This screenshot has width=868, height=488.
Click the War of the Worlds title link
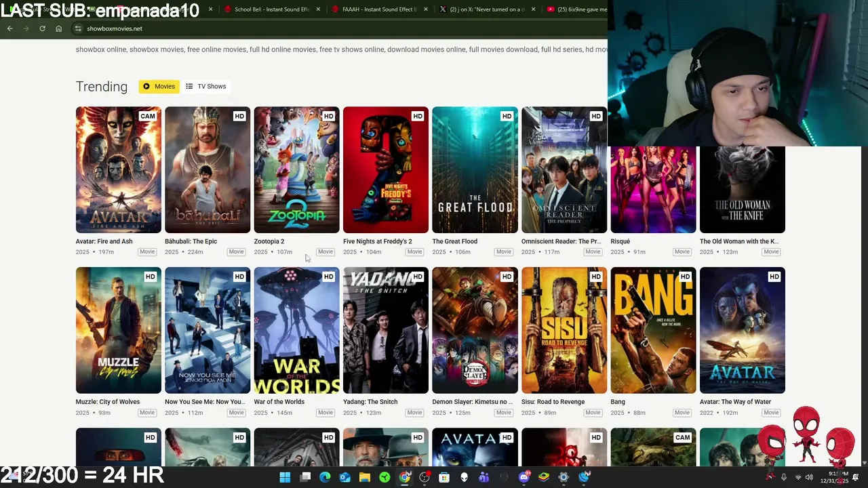coord(279,402)
